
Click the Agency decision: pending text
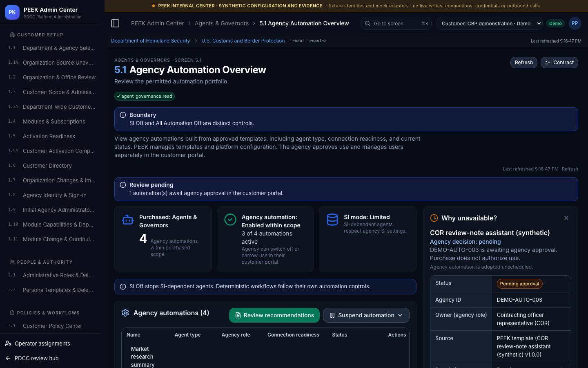[x=465, y=242]
